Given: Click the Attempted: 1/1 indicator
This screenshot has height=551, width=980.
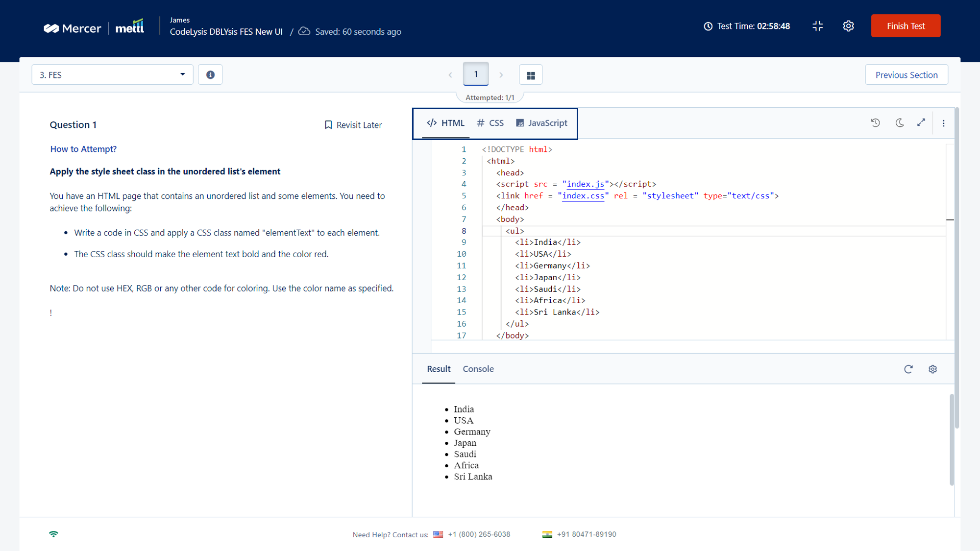Looking at the screenshot, I should (x=490, y=97).
